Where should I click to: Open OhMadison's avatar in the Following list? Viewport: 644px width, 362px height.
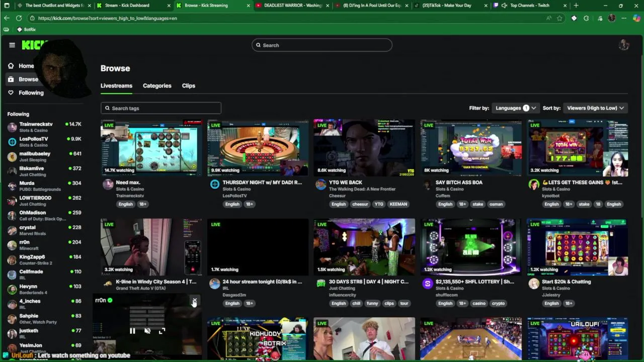pyautogui.click(x=12, y=216)
